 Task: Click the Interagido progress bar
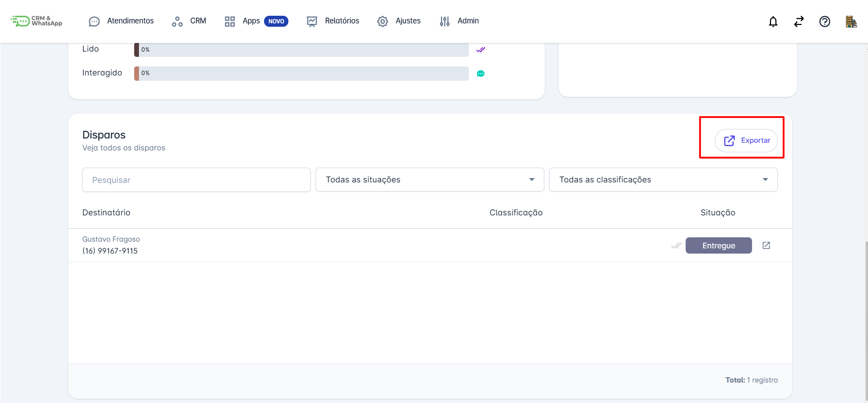pyautogui.click(x=301, y=74)
